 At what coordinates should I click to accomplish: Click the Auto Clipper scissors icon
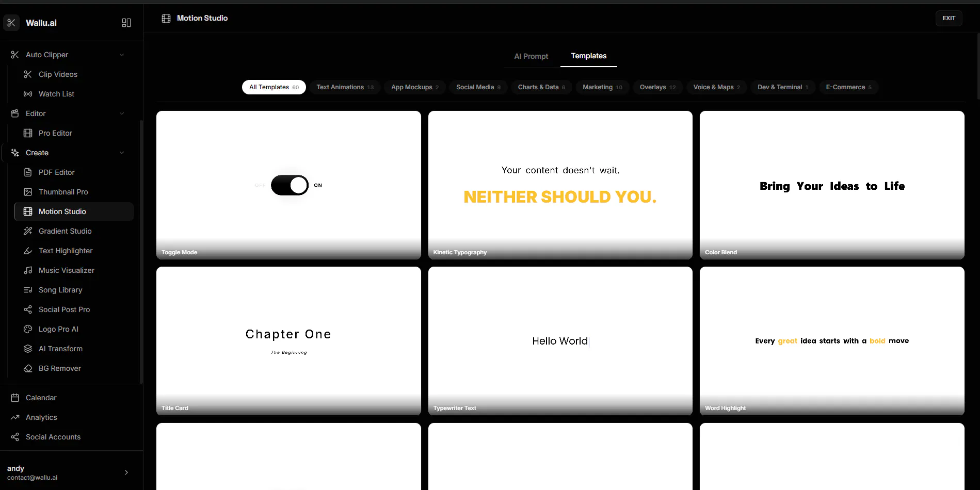point(15,55)
